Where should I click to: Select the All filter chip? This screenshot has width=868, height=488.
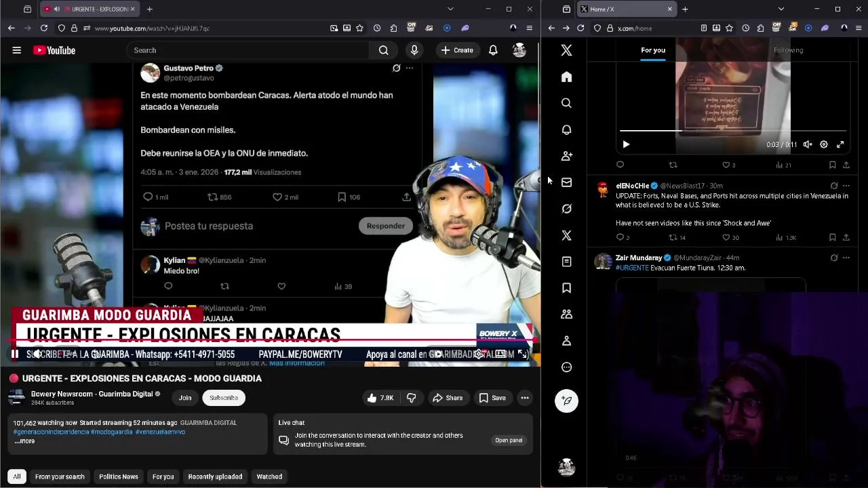(x=17, y=476)
